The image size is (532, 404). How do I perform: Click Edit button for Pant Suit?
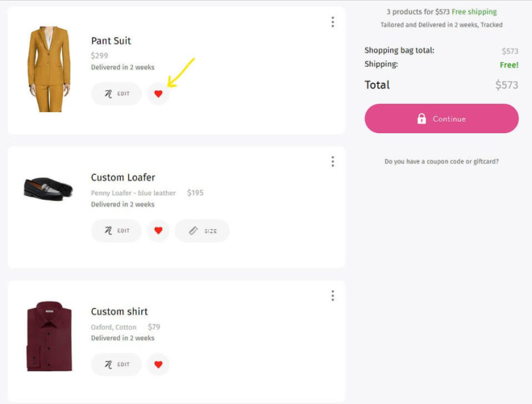[116, 94]
